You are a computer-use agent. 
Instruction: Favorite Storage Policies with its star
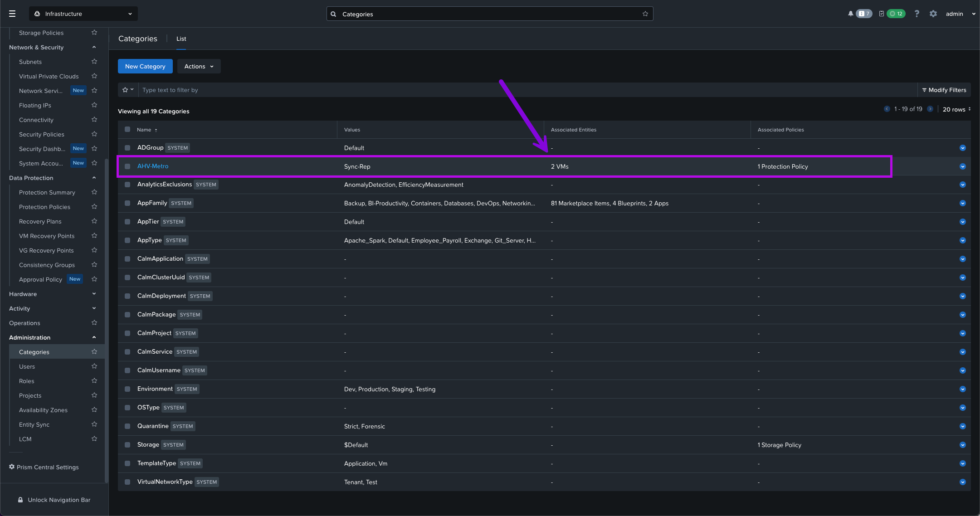click(94, 33)
